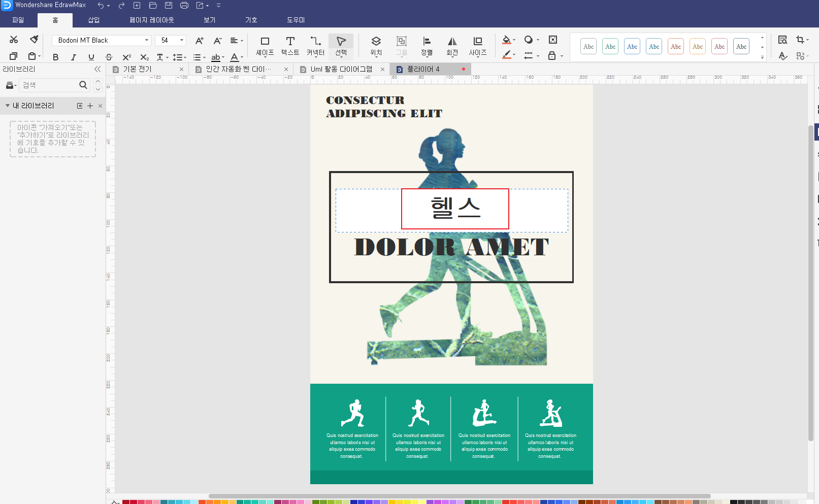
Task: Collapse the Library (라이브러리) panel
Action: click(x=97, y=69)
